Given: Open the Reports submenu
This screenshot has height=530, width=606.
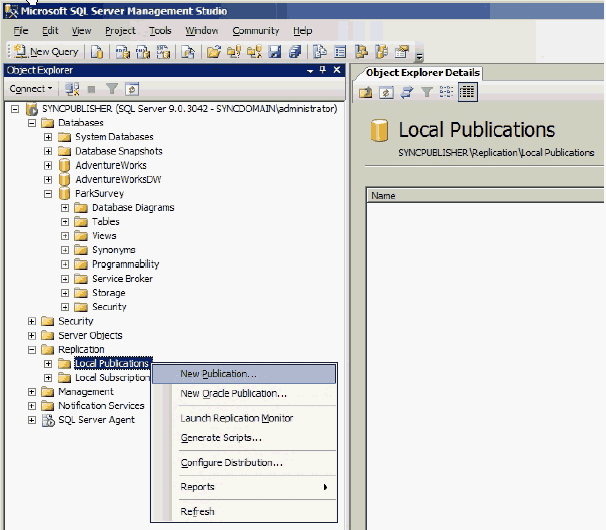Looking at the screenshot, I should tap(244, 487).
